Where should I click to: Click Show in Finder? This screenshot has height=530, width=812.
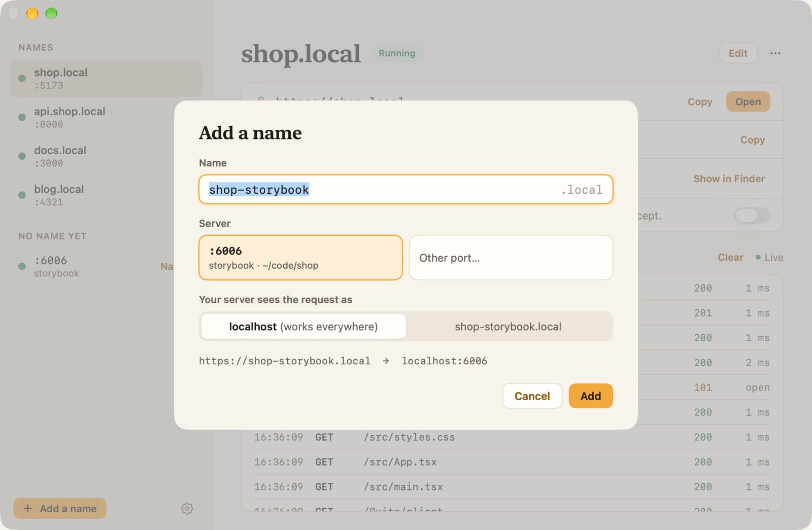729,179
